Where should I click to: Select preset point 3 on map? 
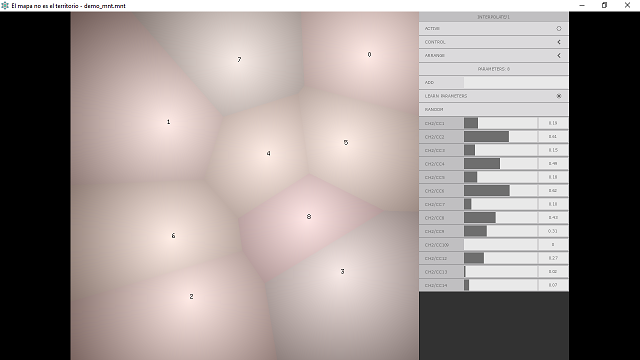[x=342, y=271]
